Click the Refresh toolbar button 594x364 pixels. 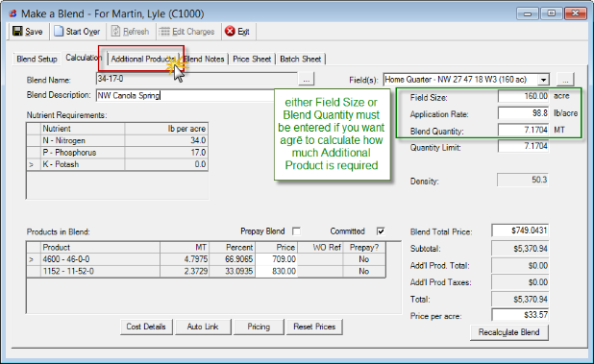130,32
